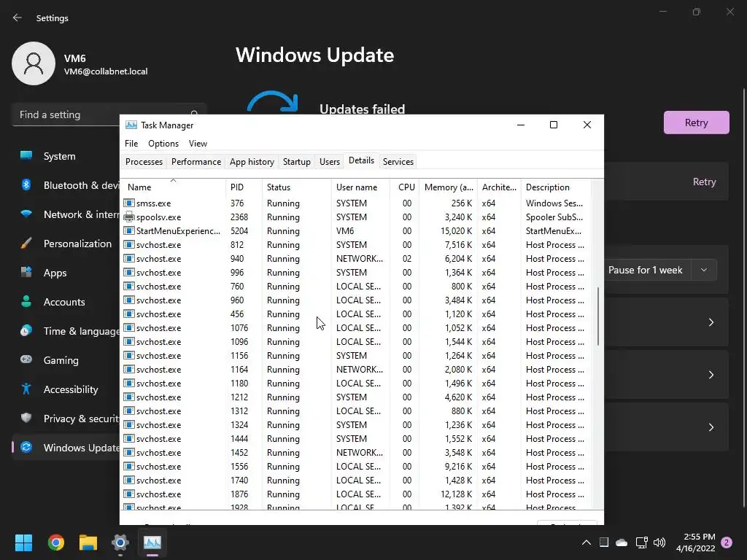Open the third chevron row in Windows Update
The height and width of the screenshot is (560, 747).
711,427
